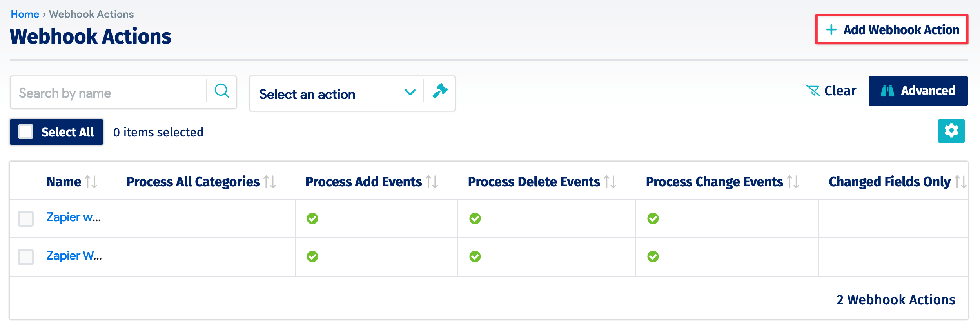Image resolution: width=980 pixels, height=331 pixels.
Task: Check the first 'Zapier w...' row checkbox
Action: 26,218
